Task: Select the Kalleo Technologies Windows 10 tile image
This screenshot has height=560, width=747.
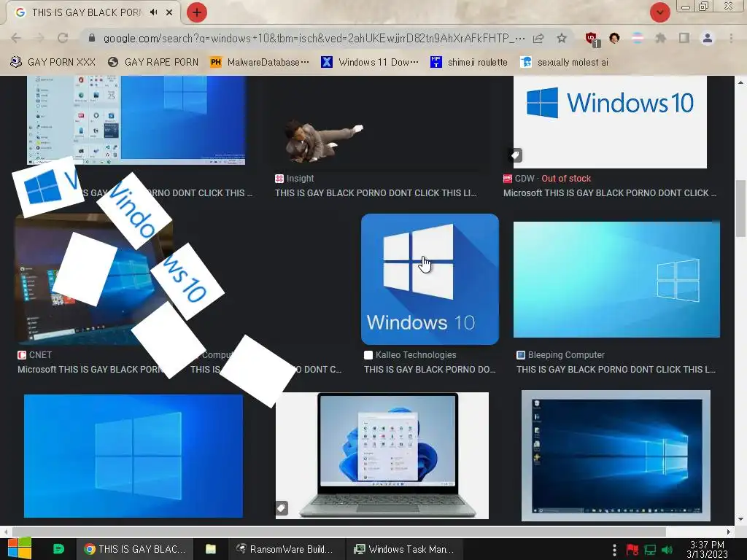Action: [430, 279]
